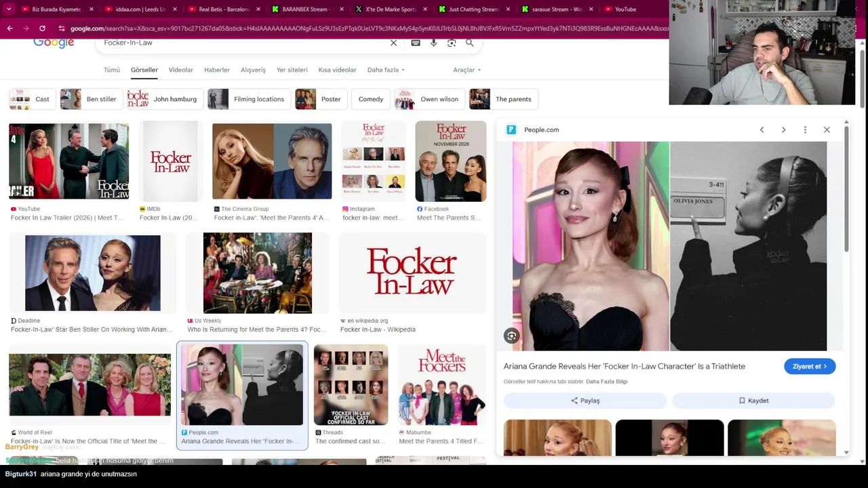The height and width of the screenshot is (488, 868).
Task: Click the Paylaş share button
Action: click(x=585, y=401)
